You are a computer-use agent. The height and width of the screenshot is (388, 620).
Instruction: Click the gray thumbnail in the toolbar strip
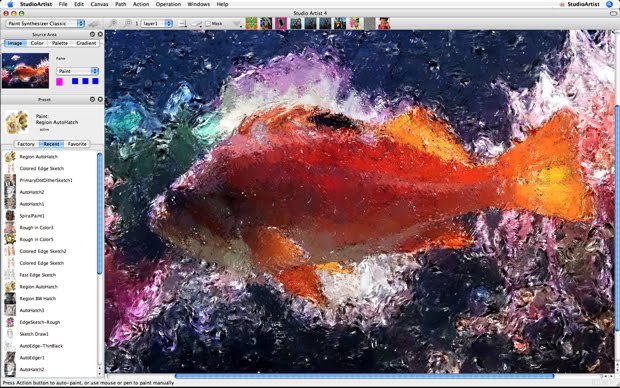click(x=369, y=23)
